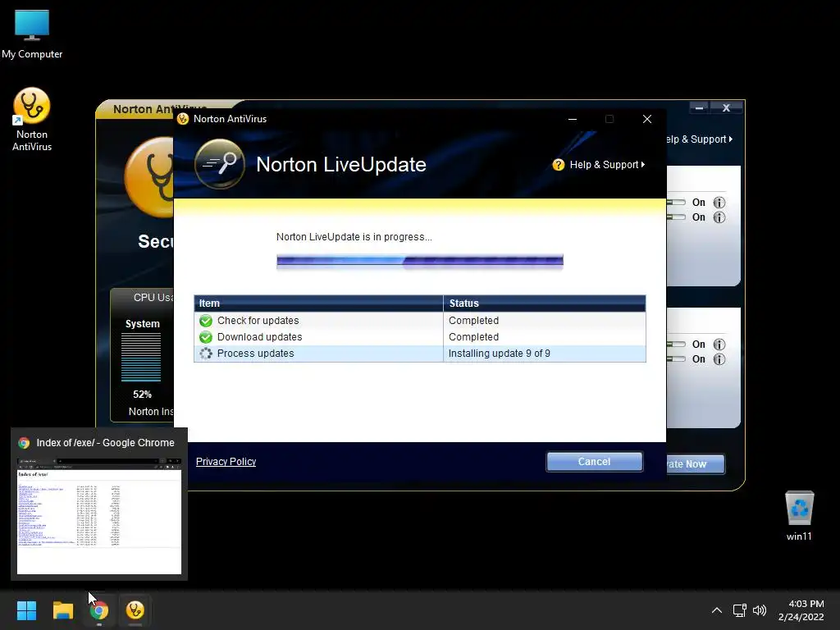The width and height of the screenshot is (840, 630).
Task: Click first info icon in upper Norton panel
Action: [719, 203]
